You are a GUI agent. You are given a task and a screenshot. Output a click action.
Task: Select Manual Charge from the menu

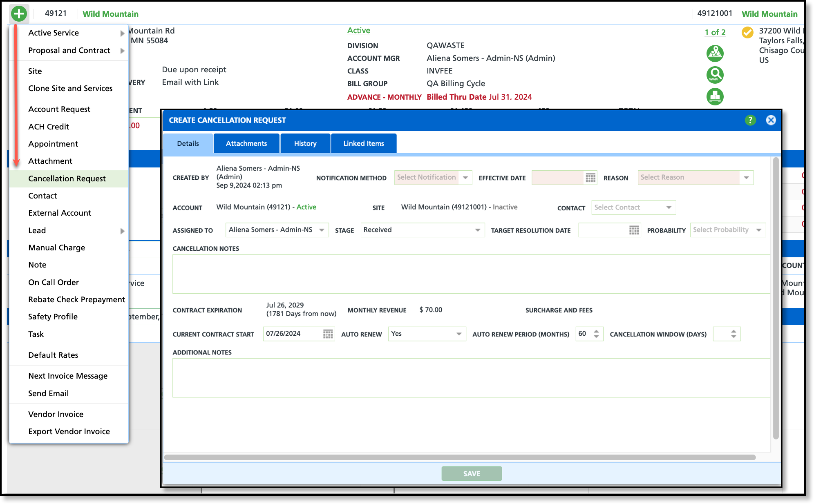[x=57, y=248]
